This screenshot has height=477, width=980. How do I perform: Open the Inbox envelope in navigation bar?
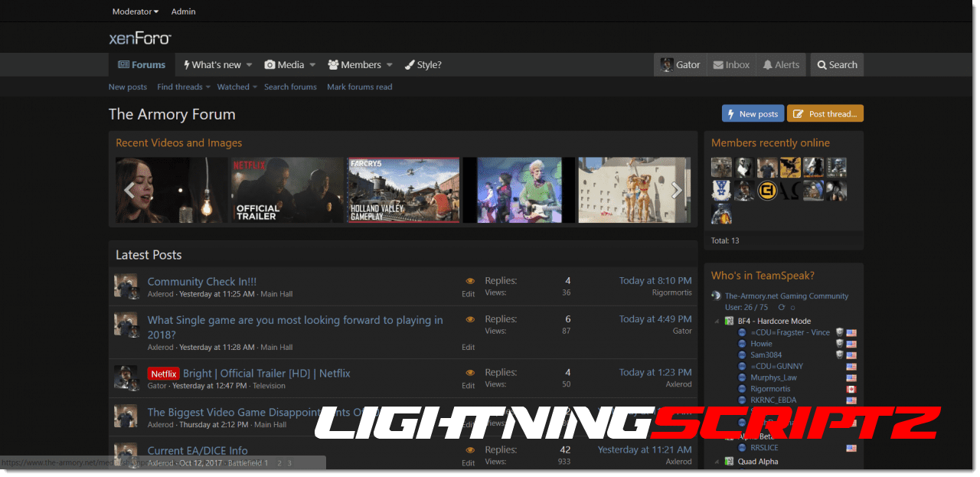(731, 65)
